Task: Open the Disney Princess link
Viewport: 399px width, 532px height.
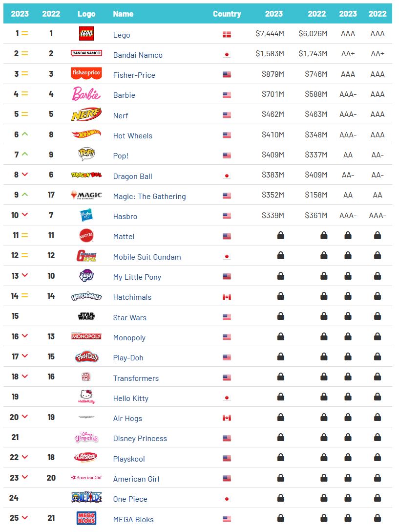Action: (140, 438)
